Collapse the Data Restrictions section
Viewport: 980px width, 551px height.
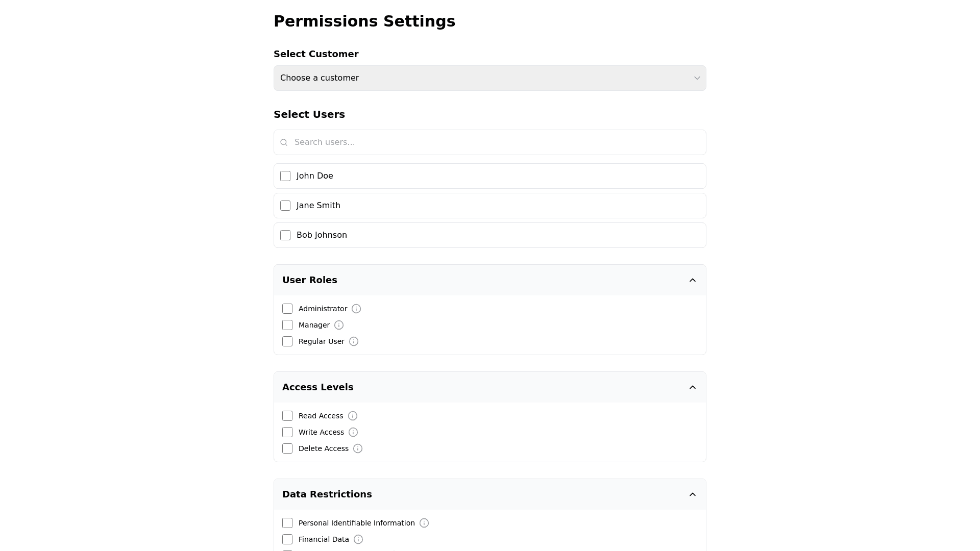point(692,494)
